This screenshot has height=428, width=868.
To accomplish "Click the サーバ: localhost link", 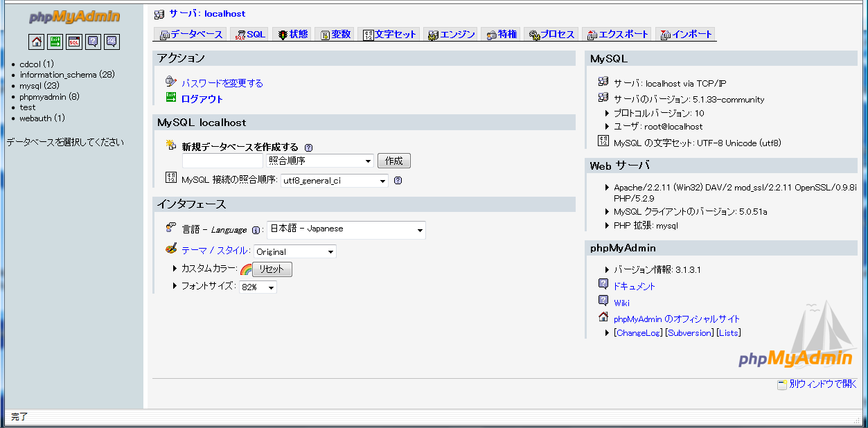I will pos(207,14).
